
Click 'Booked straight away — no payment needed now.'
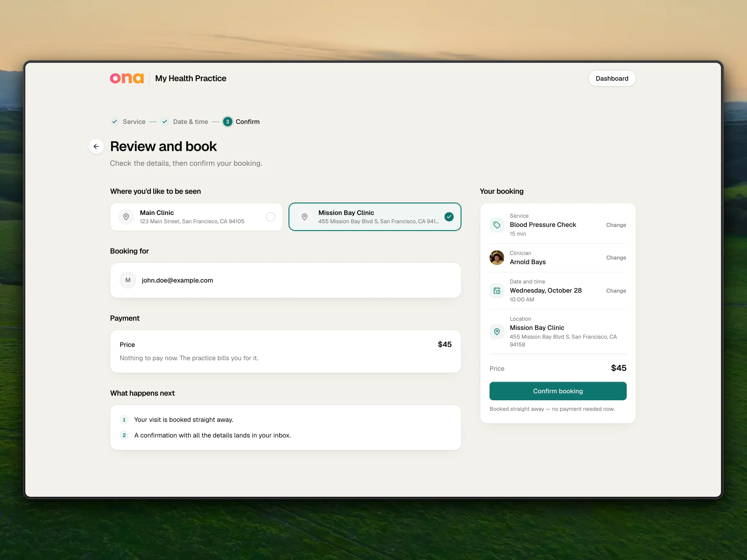pyautogui.click(x=552, y=409)
